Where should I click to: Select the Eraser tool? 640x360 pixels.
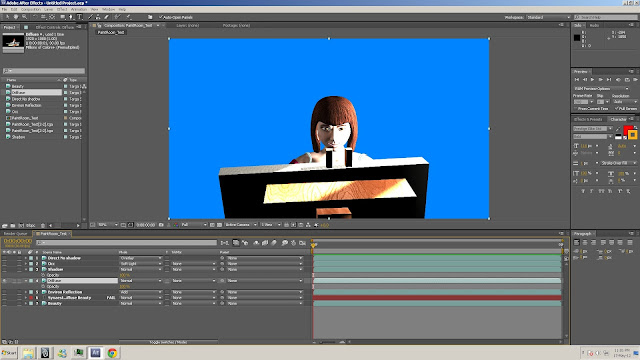click(107, 17)
